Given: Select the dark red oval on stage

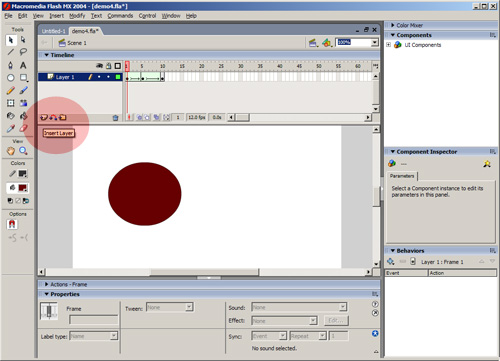Looking at the screenshot, I should (145, 194).
